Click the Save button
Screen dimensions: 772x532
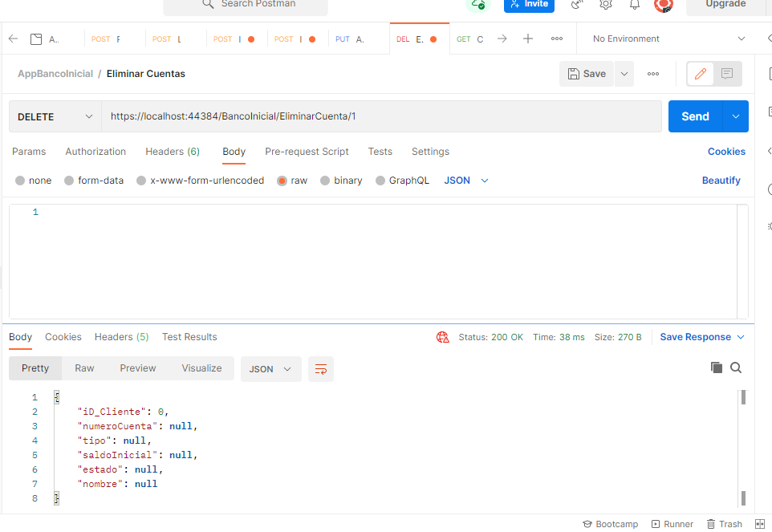[587, 74]
